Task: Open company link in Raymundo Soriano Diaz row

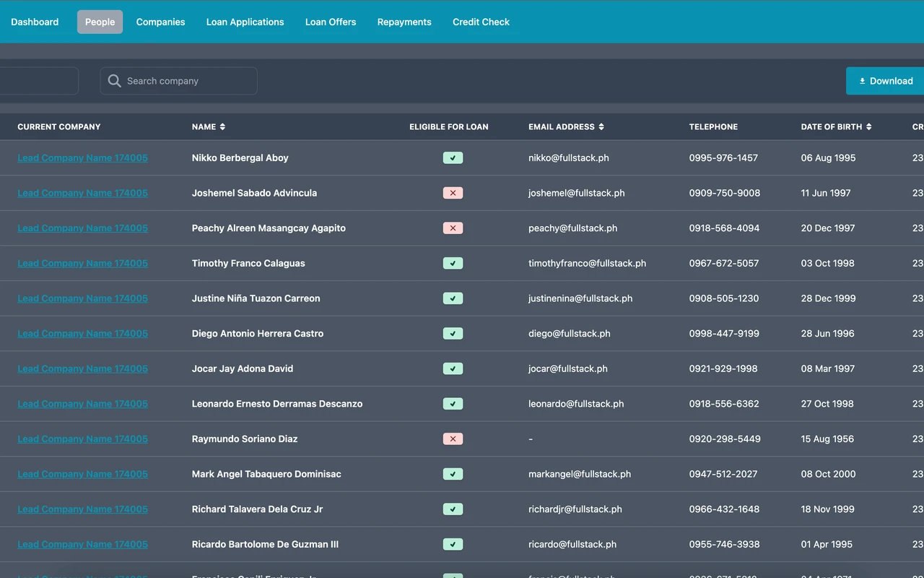Action: 83,439
